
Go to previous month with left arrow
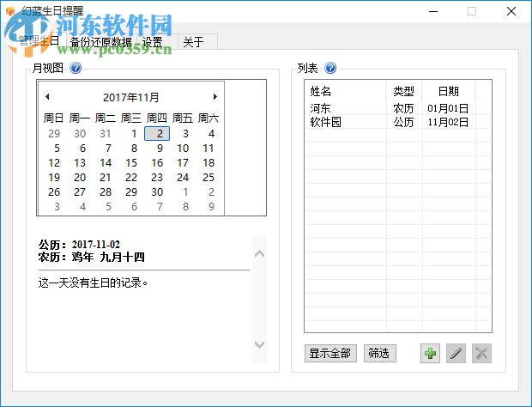[47, 97]
